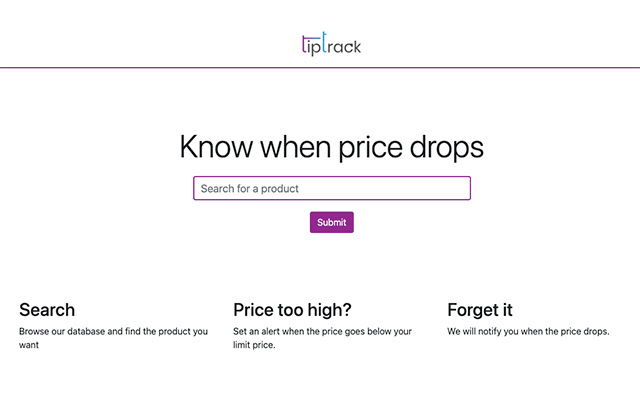Click the "Search" section heading
Screen dimensions: 640x400
pos(47,310)
